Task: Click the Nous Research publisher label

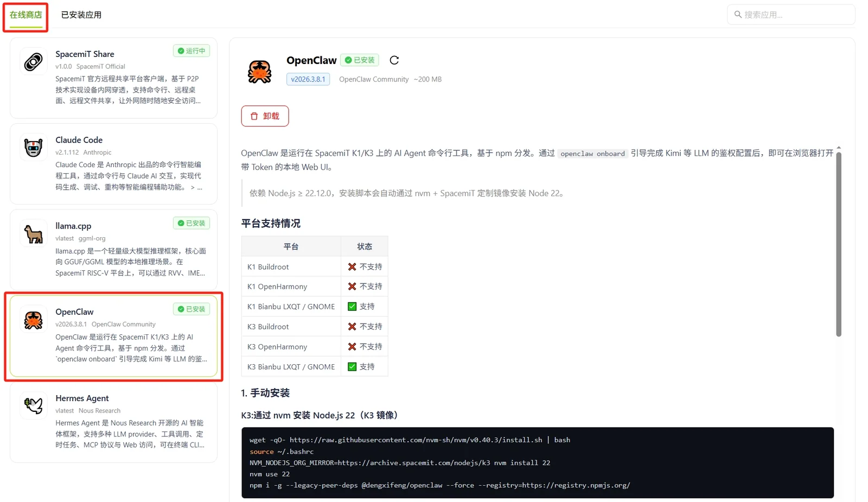Action: coord(99,411)
